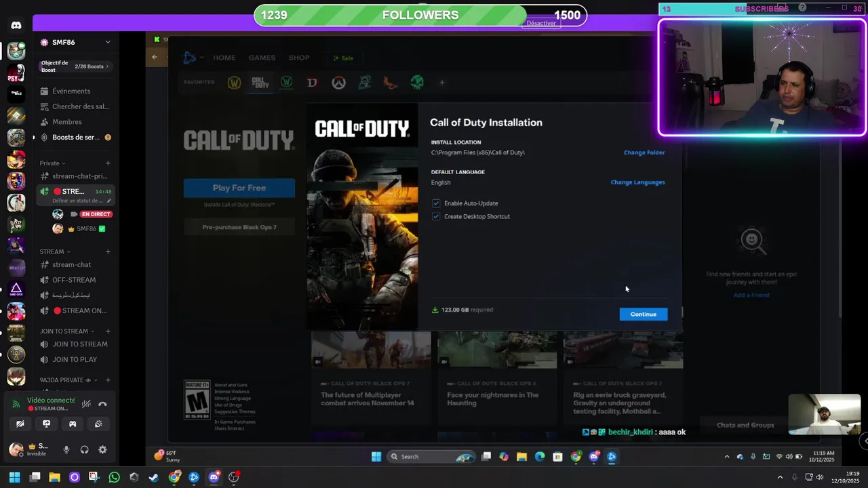Click Change Languages link
868x488 pixels.
pyautogui.click(x=637, y=182)
